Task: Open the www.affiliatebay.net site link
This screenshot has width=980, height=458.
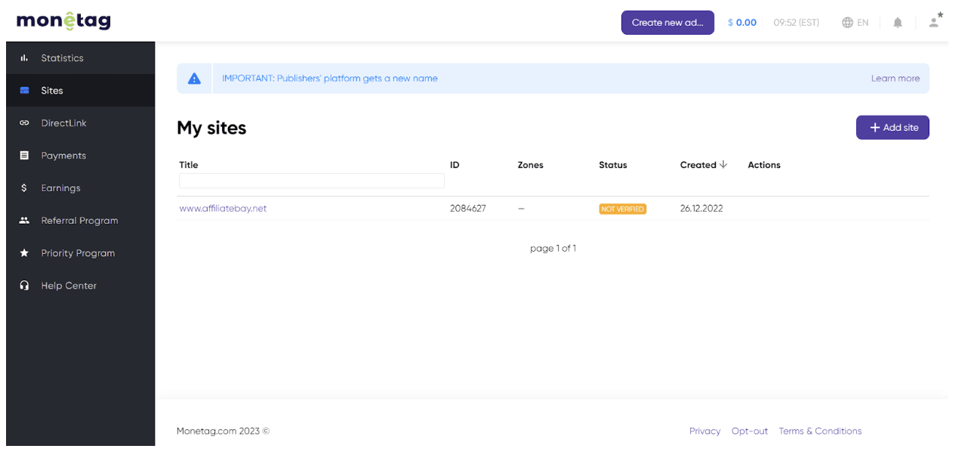Action: [223, 209]
